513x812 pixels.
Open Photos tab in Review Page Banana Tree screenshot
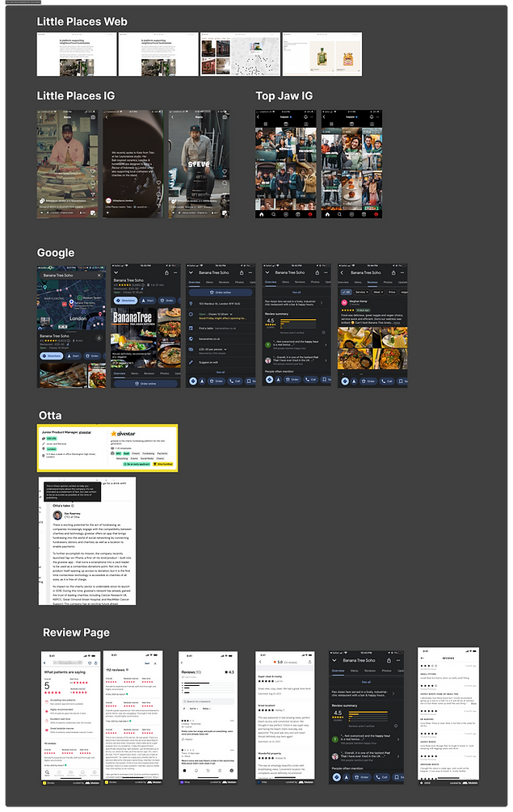[387, 671]
